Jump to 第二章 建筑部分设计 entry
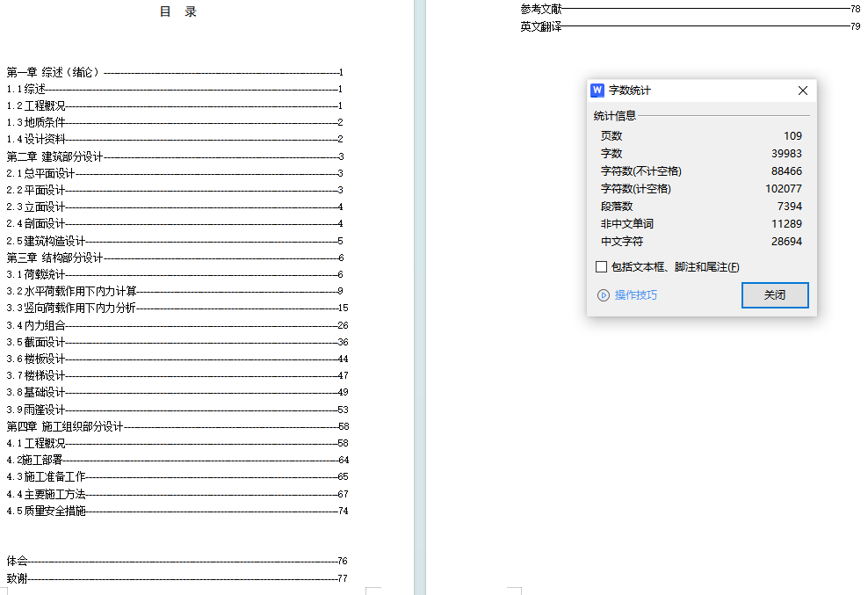This screenshot has width=868, height=595. point(54,156)
